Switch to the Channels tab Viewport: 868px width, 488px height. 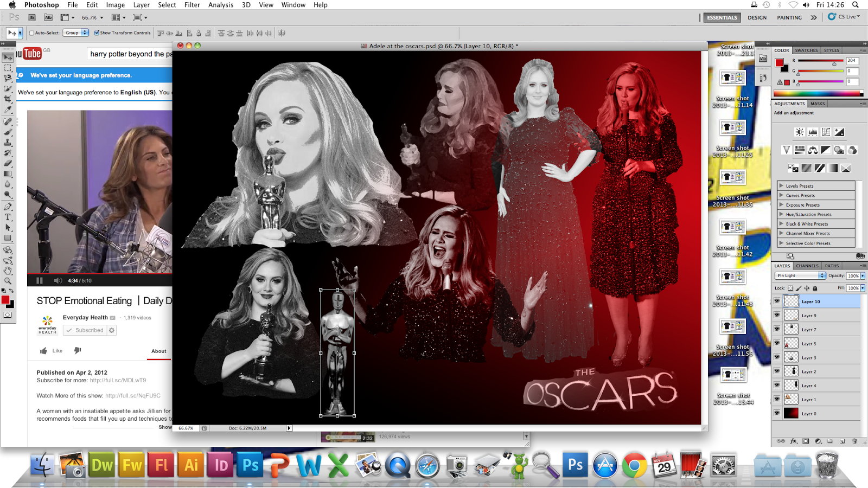807,266
